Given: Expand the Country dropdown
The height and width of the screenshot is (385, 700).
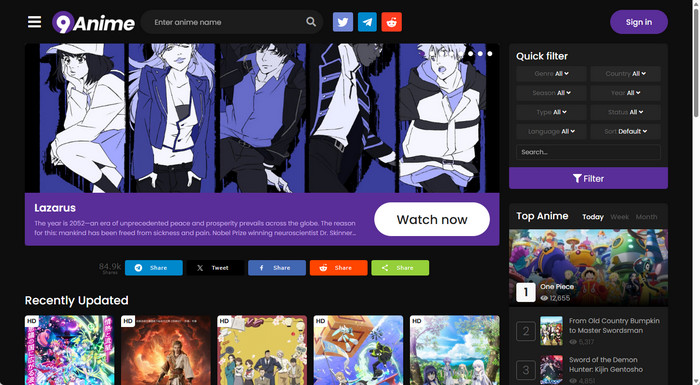Looking at the screenshot, I should 625,74.
